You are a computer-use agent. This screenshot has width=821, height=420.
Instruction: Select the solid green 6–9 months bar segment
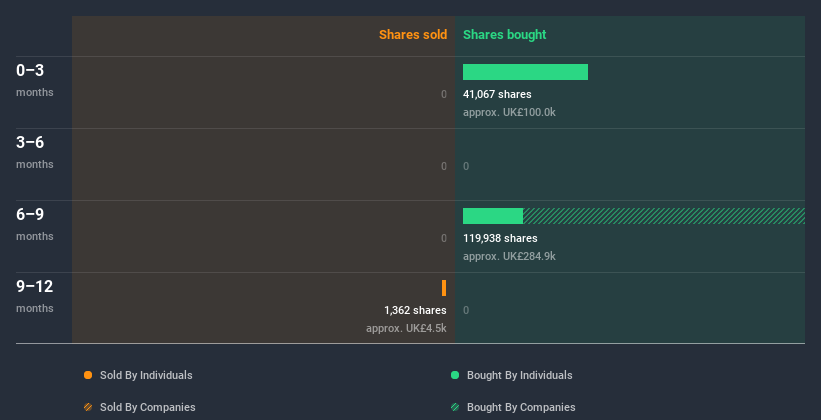click(493, 216)
